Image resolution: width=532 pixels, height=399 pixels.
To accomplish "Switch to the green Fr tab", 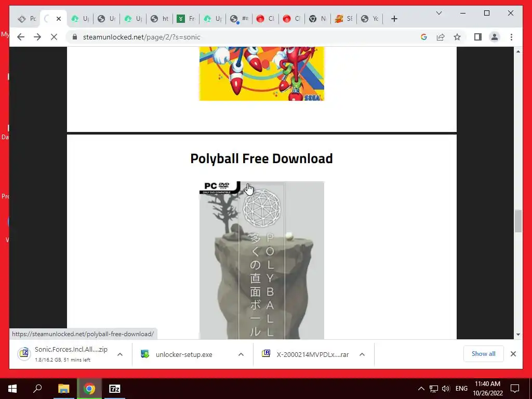I will tap(186, 19).
